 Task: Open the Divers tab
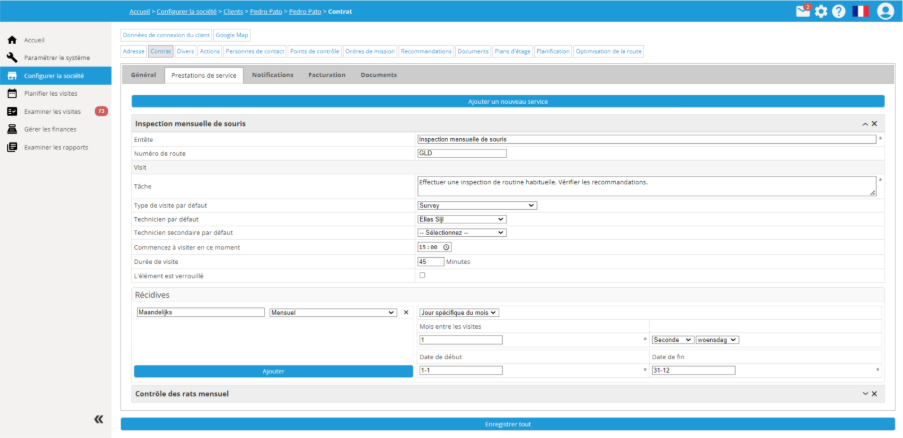tap(185, 51)
